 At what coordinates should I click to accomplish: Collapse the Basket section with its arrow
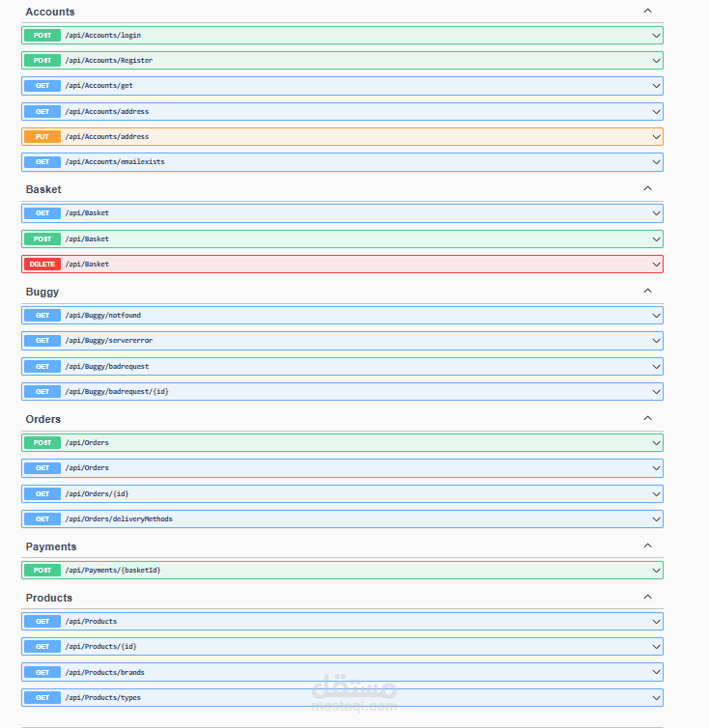coord(648,188)
